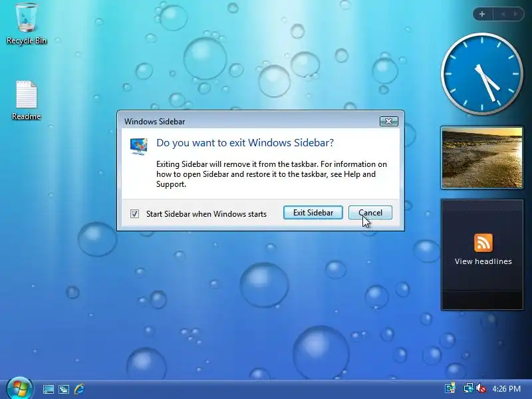
Task: Open the Recycle Bin desktop icon
Action: (x=26, y=24)
